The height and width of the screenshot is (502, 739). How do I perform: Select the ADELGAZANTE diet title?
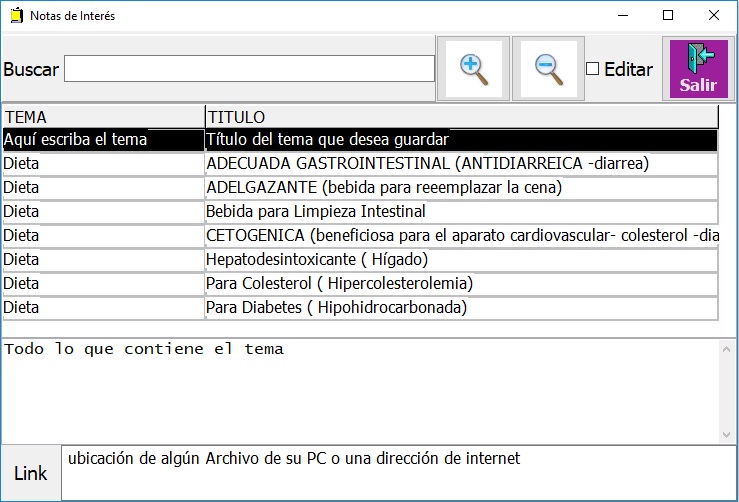coord(462,188)
